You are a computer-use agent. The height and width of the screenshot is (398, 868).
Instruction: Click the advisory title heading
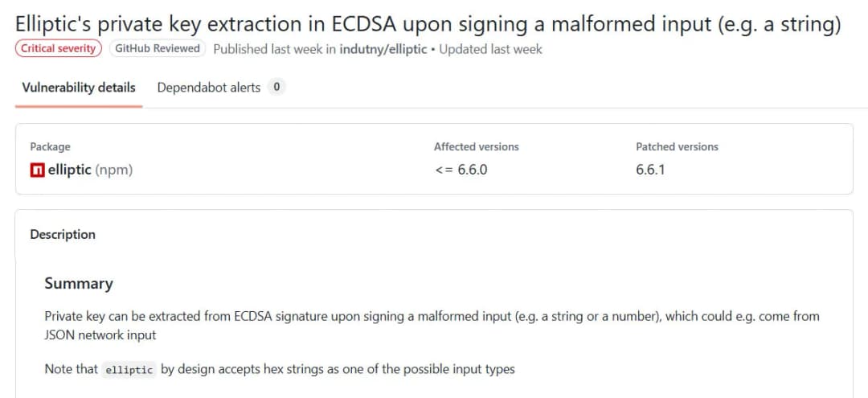pos(428,23)
